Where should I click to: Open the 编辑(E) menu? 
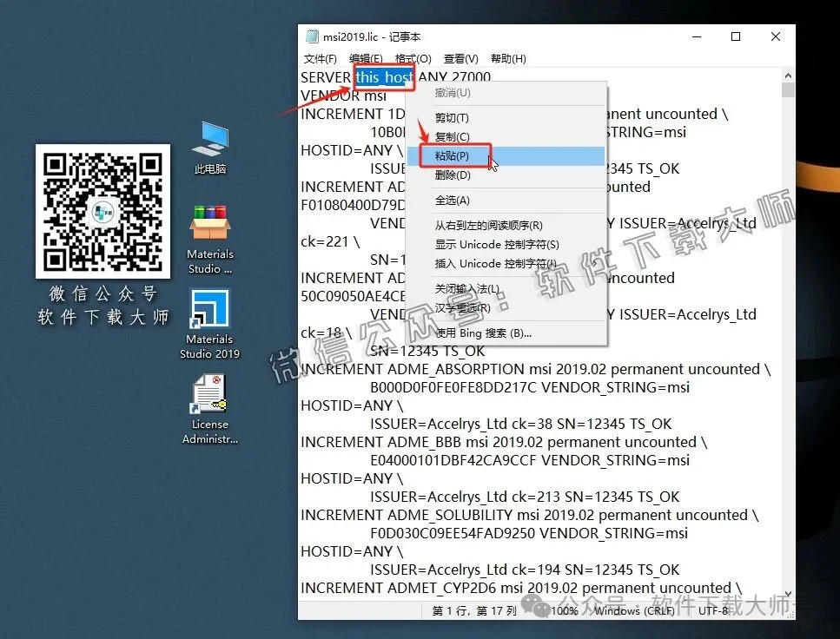(366, 59)
